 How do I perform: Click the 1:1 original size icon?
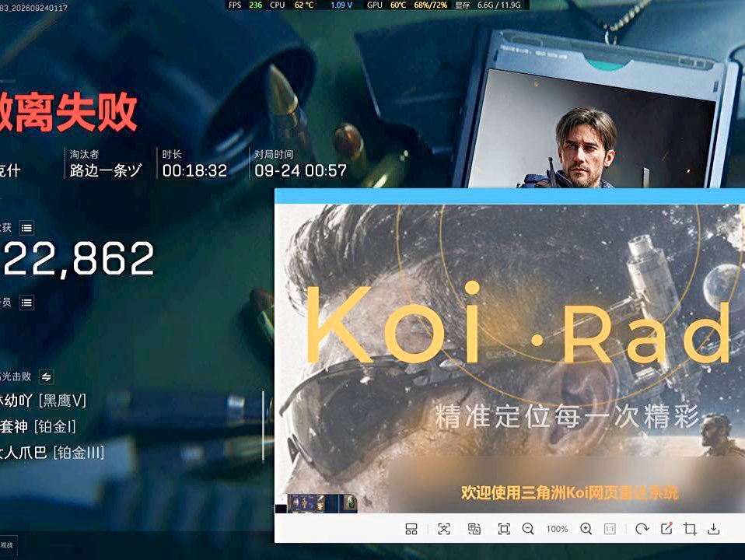point(610,529)
